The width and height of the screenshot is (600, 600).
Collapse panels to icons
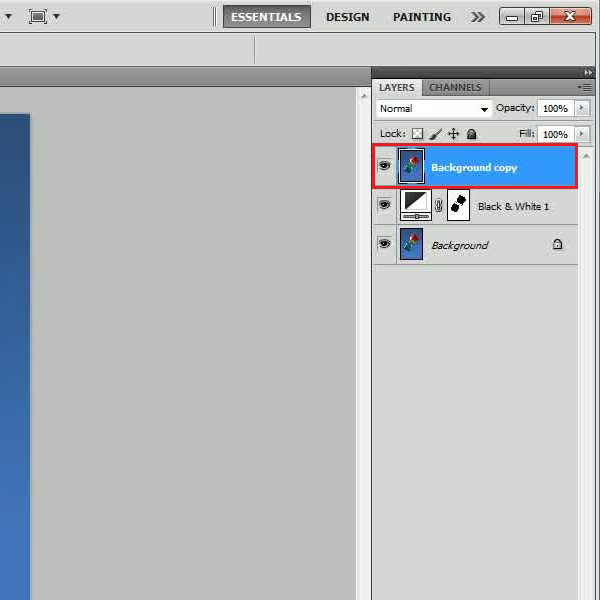(588, 72)
